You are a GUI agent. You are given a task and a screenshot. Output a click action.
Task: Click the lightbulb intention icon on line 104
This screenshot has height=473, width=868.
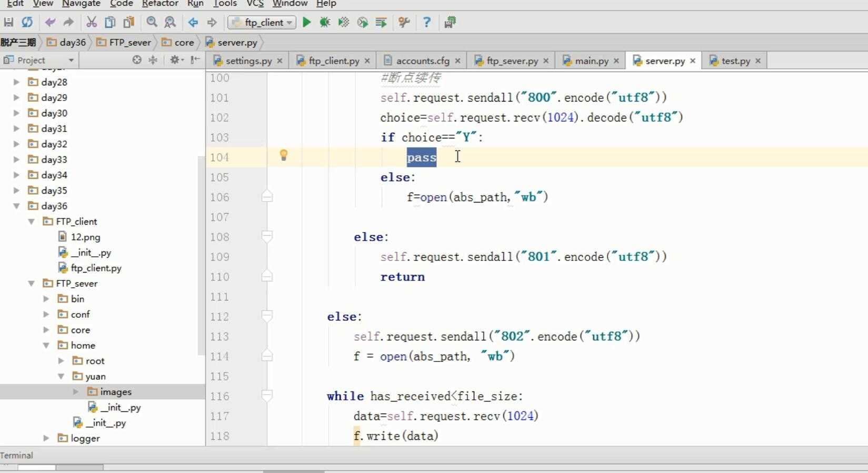click(284, 155)
